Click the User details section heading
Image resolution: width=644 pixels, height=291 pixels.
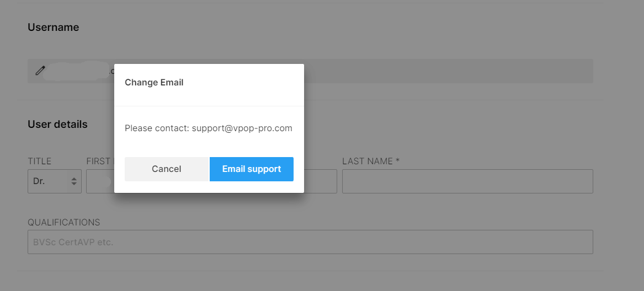(57, 125)
